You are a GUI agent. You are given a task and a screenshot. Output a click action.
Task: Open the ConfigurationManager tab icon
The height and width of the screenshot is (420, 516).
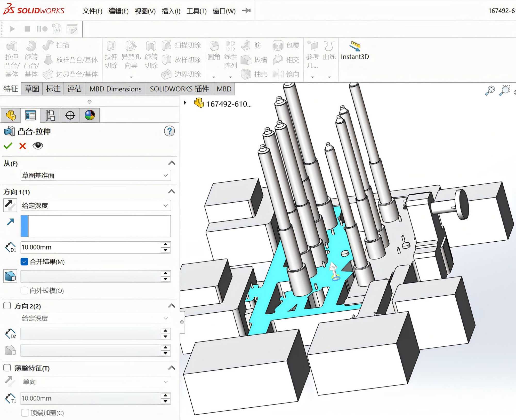click(x=50, y=115)
